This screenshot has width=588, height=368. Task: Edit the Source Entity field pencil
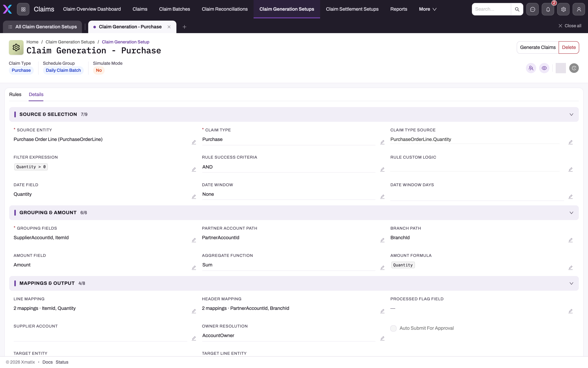(x=194, y=142)
